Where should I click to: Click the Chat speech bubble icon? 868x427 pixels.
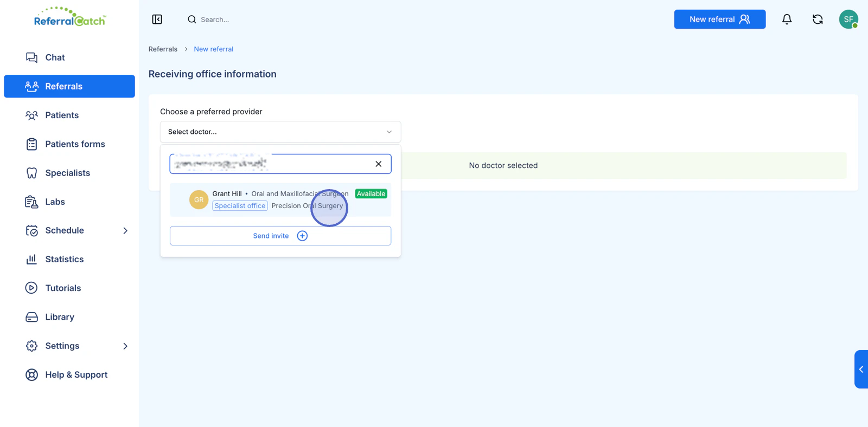tap(31, 57)
